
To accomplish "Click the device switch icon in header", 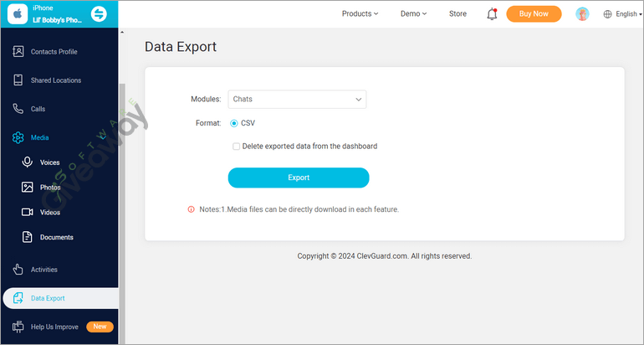I will [99, 14].
